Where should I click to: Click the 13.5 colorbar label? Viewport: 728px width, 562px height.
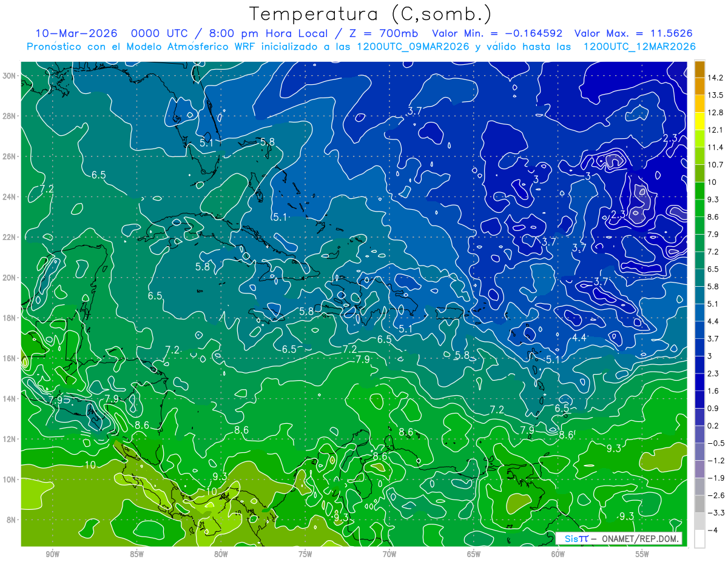[x=715, y=95]
